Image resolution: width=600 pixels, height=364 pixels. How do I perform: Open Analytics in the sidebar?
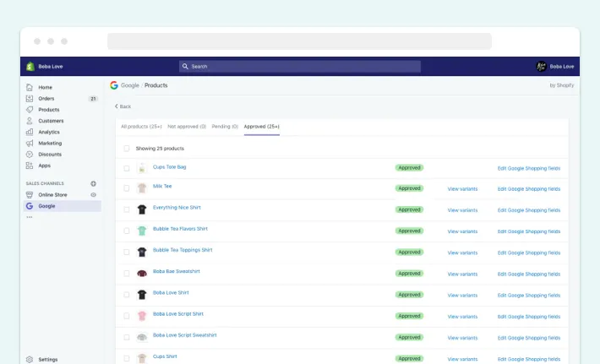[x=49, y=132]
